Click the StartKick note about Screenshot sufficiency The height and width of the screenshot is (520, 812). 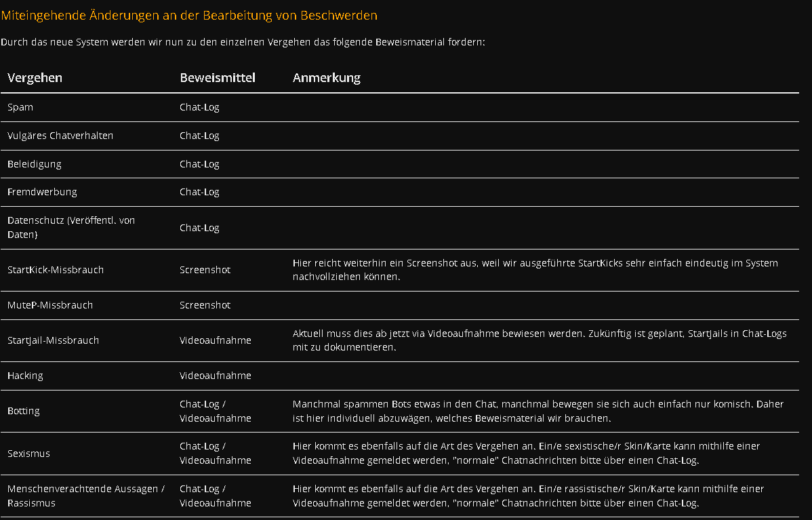pyautogui.click(x=535, y=270)
